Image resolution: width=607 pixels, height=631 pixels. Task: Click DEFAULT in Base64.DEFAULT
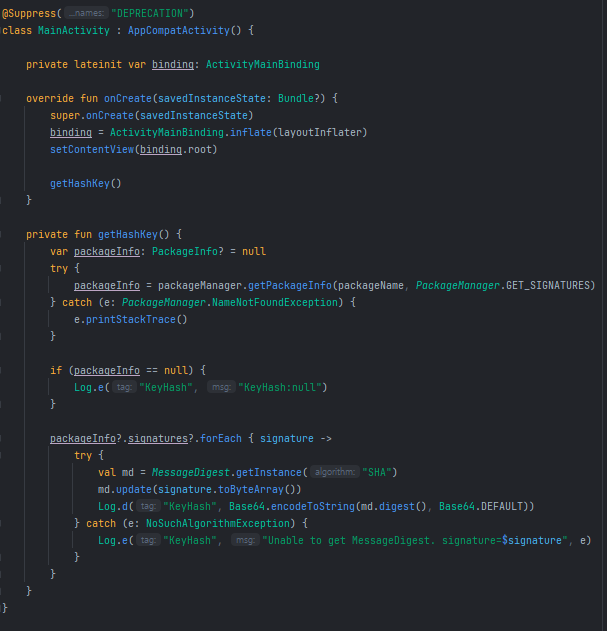tap(502, 506)
